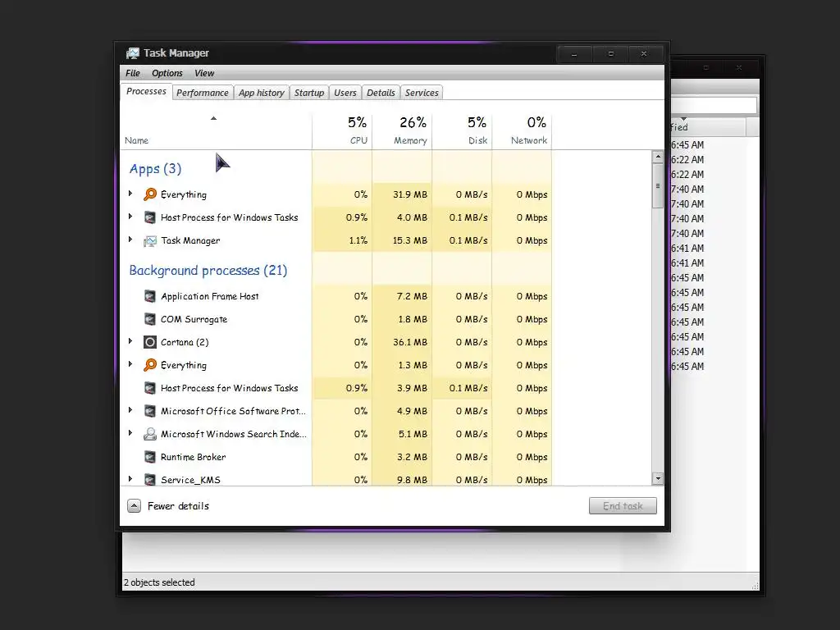The image size is (840, 630).
Task: Select the Processes tab
Action: (146, 92)
